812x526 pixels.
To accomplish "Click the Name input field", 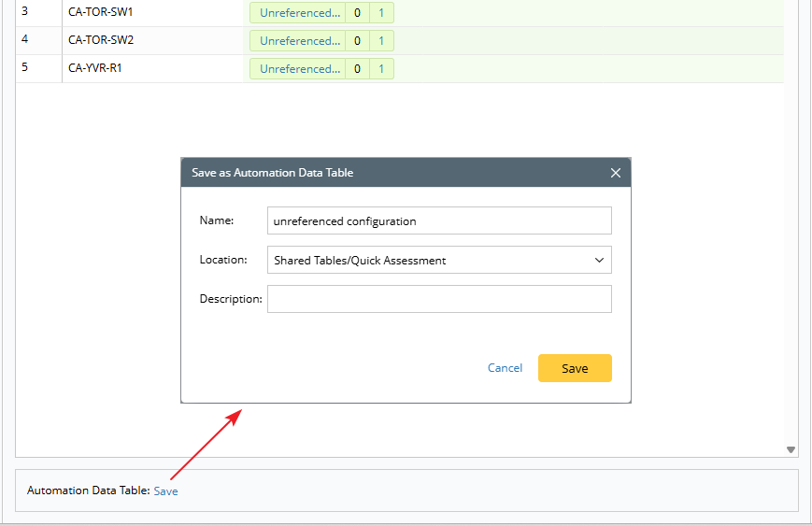I will (439, 221).
